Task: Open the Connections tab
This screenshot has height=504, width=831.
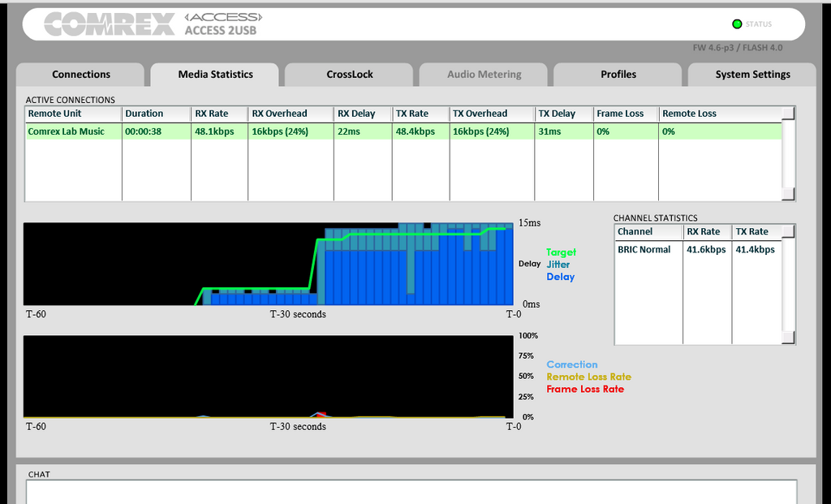Action: pos(80,75)
